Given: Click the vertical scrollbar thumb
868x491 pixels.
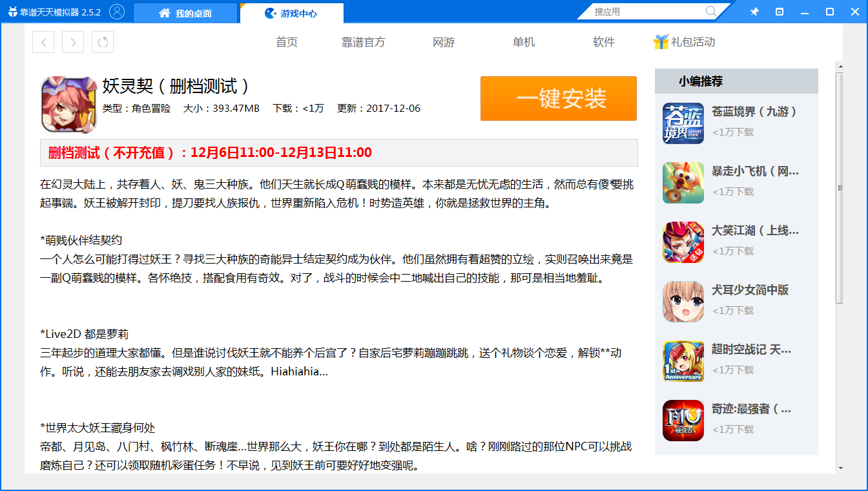Looking at the screenshot, I should click(x=840, y=188).
